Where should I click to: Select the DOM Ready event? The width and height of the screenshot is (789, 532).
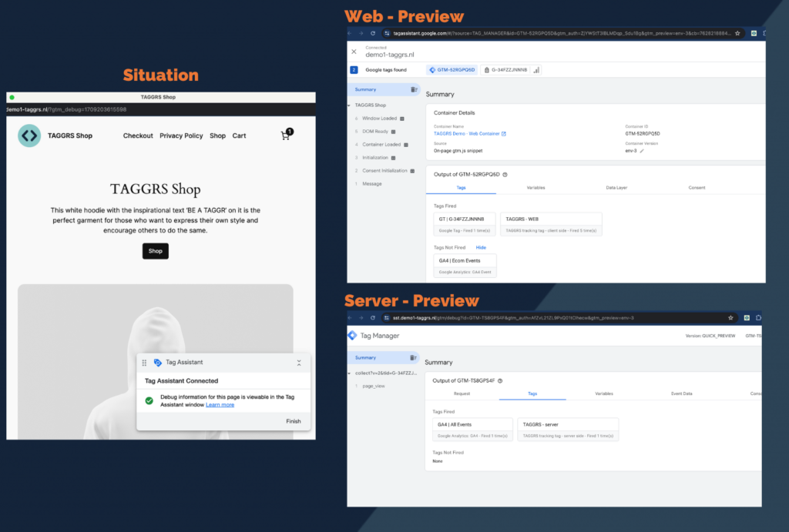click(x=375, y=132)
